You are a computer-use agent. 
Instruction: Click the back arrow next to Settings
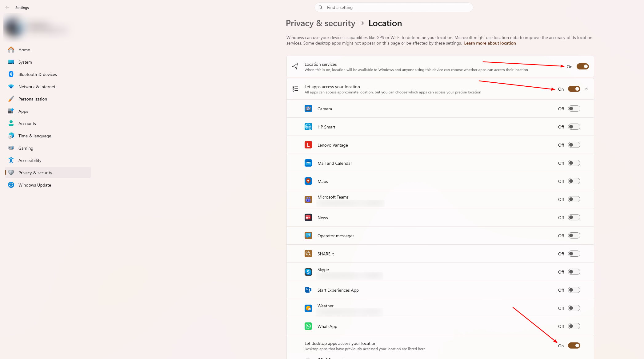tap(7, 8)
